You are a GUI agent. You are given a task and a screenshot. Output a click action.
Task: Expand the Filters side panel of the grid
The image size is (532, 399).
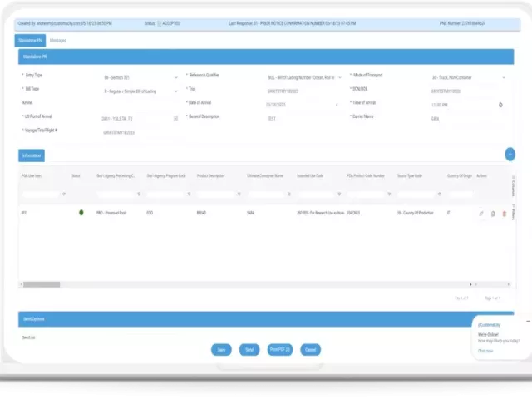513,212
